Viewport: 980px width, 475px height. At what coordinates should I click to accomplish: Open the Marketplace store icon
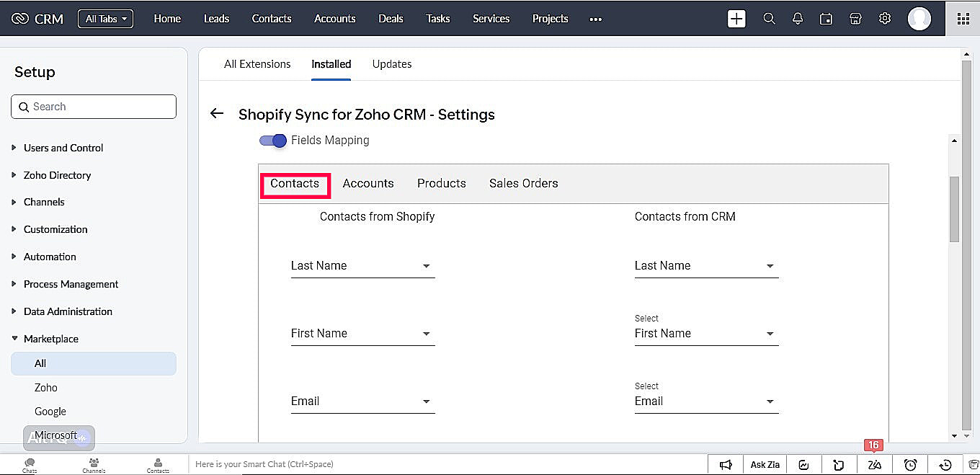855,19
